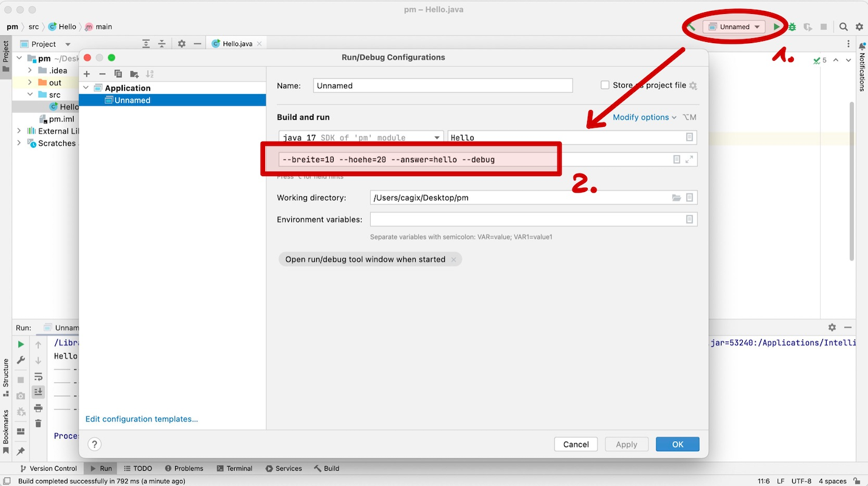Toggle scroll-to-end in the console
Screen dimensions: 868x486
(x=38, y=392)
